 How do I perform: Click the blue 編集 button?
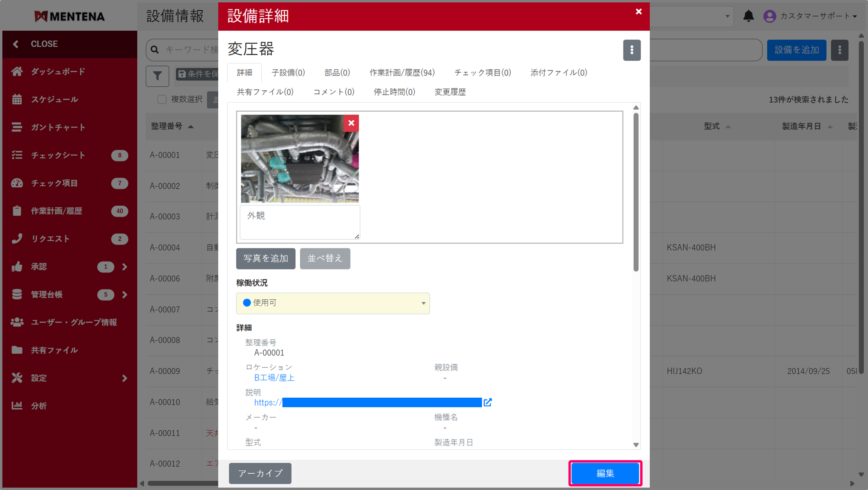click(x=605, y=473)
